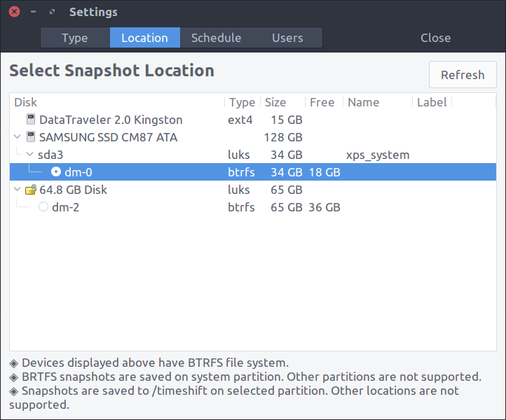Select the dm-0 radio button
Image resolution: width=506 pixels, height=420 pixels.
pyautogui.click(x=56, y=172)
